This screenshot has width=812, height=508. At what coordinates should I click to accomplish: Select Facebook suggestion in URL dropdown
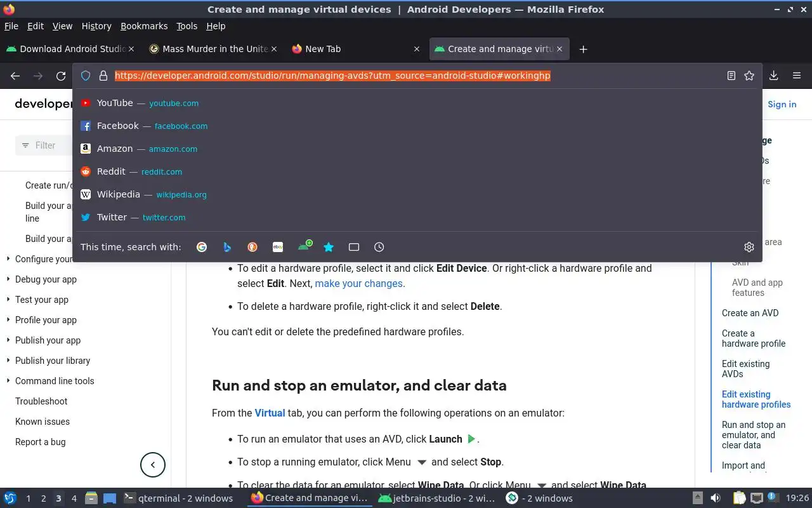(417, 126)
